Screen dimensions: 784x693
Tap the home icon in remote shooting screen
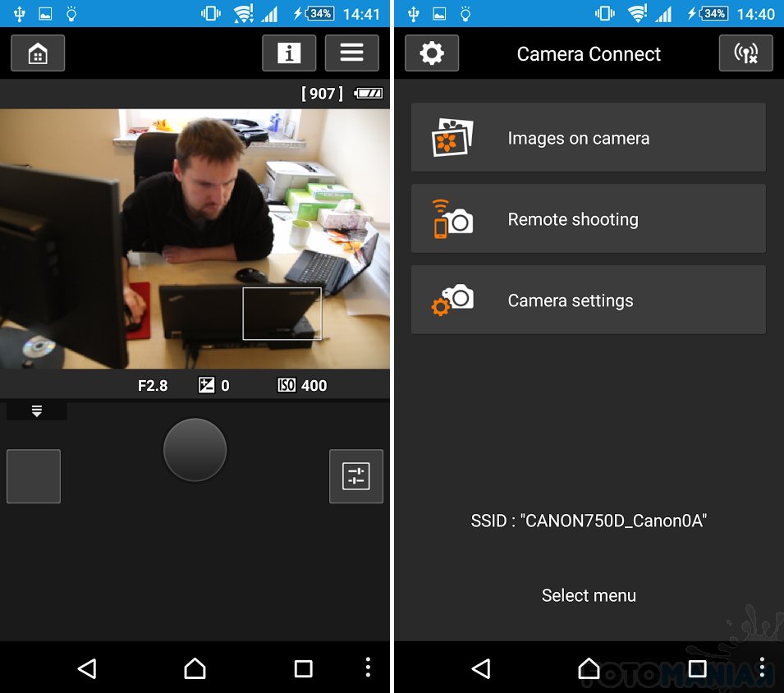tap(38, 54)
